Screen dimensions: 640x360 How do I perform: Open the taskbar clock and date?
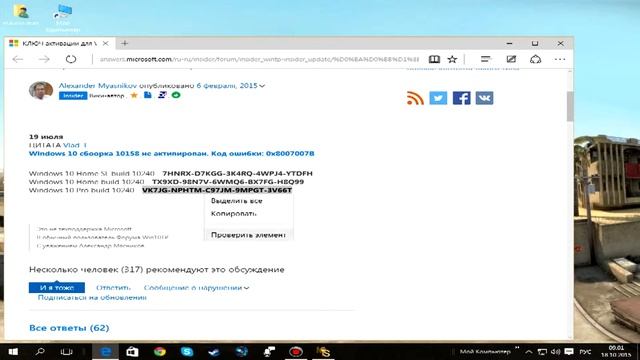[616, 351]
